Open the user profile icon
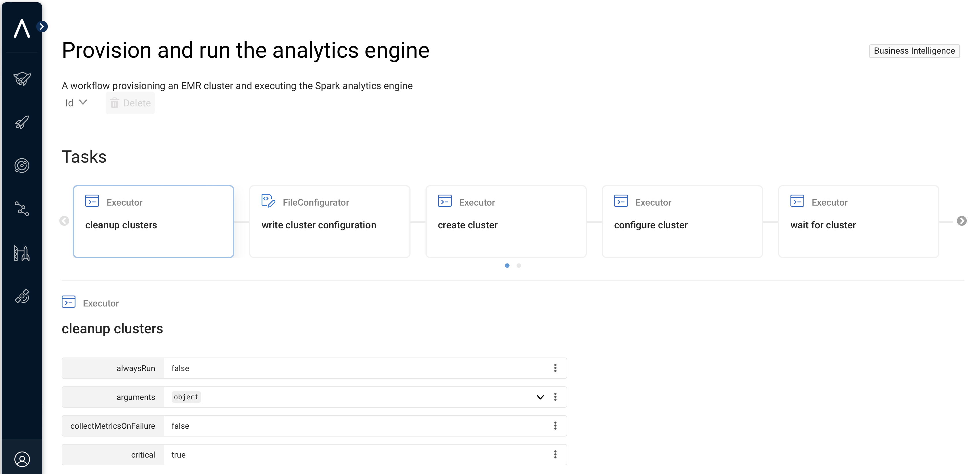 [22, 459]
